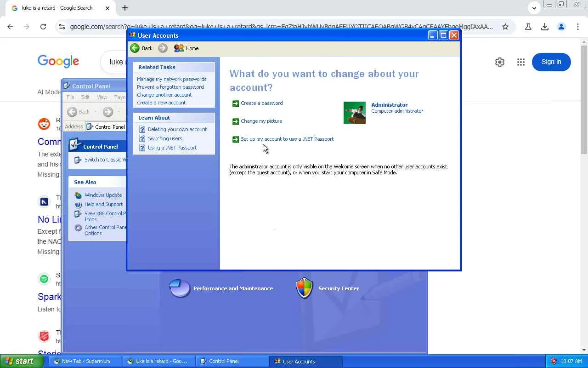Maximize the User Accounts window
588x368 pixels.
click(443, 35)
